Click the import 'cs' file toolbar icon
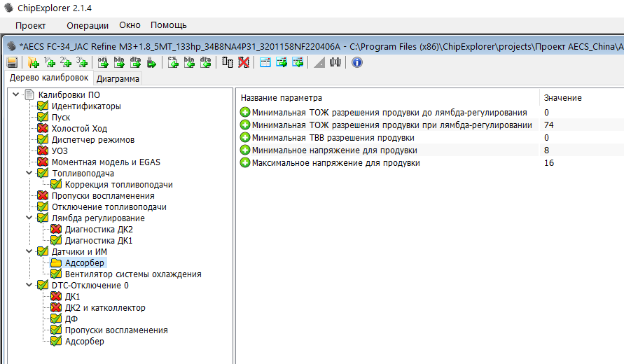The width and height of the screenshot is (624, 364). (x=173, y=62)
